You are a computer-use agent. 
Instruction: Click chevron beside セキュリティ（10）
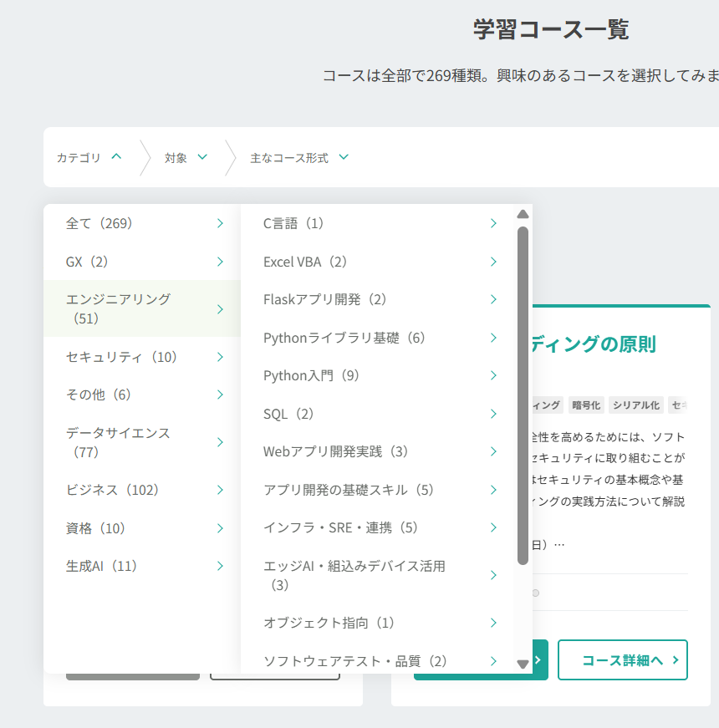220,357
